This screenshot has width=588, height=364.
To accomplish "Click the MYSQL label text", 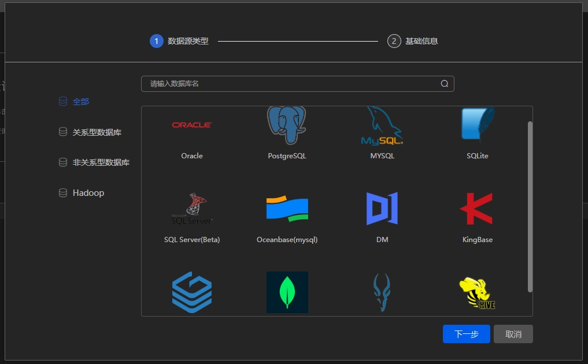I will (382, 155).
